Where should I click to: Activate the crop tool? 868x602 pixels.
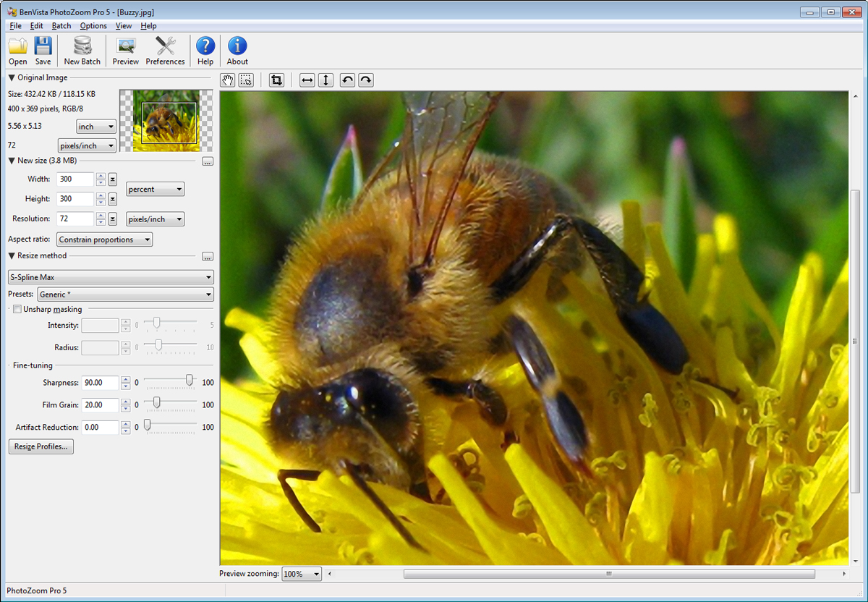pos(276,80)
